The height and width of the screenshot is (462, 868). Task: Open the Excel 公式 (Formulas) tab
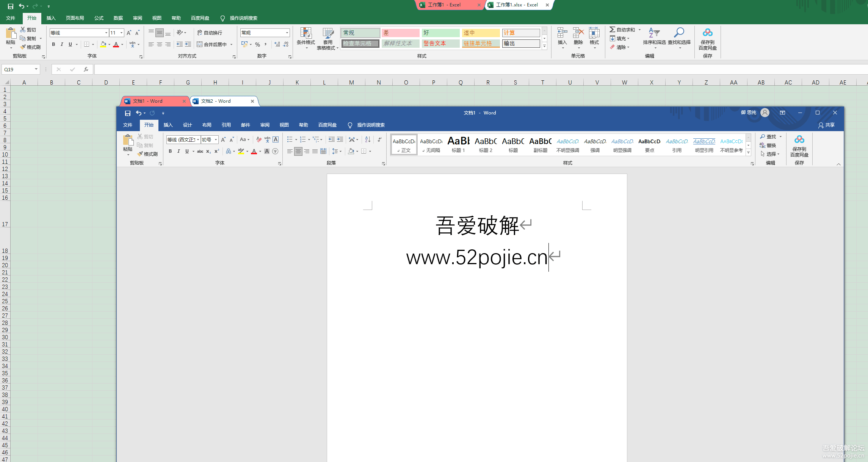click(x=99, y=18)
